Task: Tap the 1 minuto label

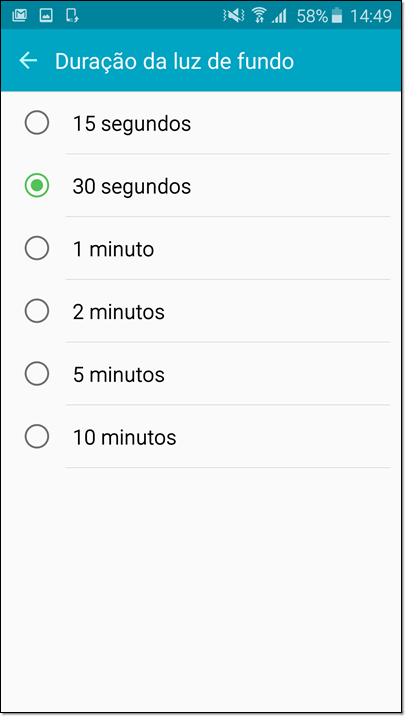Action: 113,249
